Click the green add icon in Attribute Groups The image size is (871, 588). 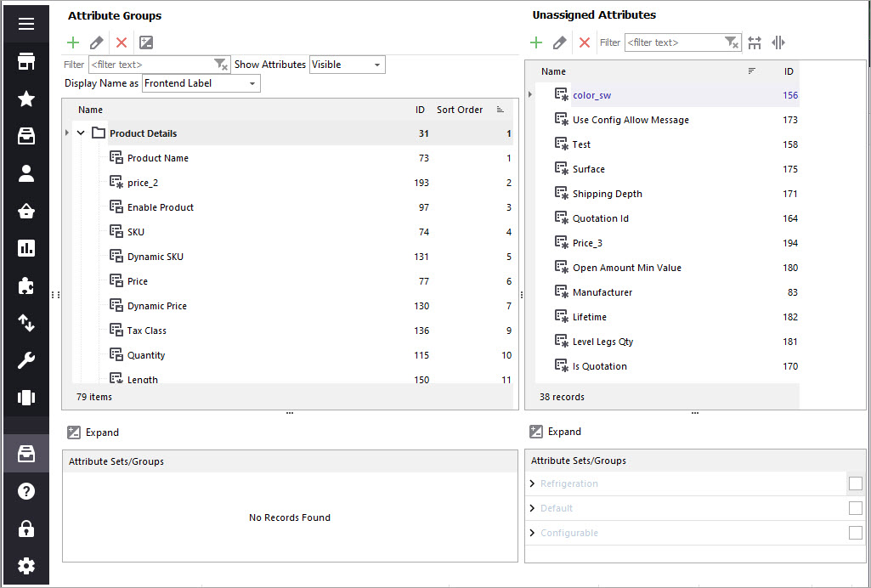(x=73, y=42)
